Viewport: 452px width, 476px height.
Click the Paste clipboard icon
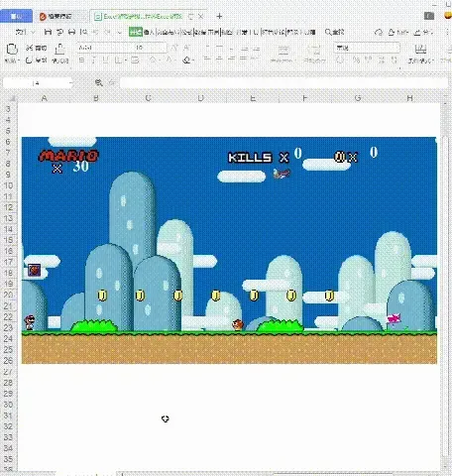[12, 50]
